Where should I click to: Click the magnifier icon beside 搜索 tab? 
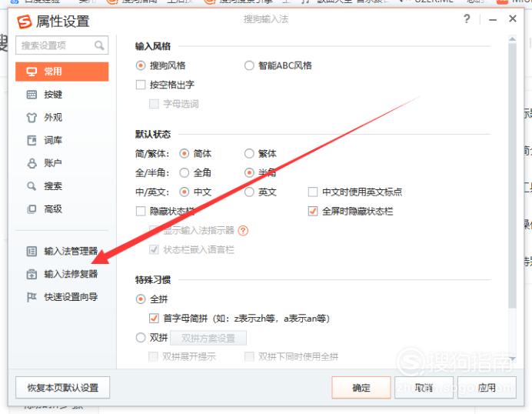[32, 186]
